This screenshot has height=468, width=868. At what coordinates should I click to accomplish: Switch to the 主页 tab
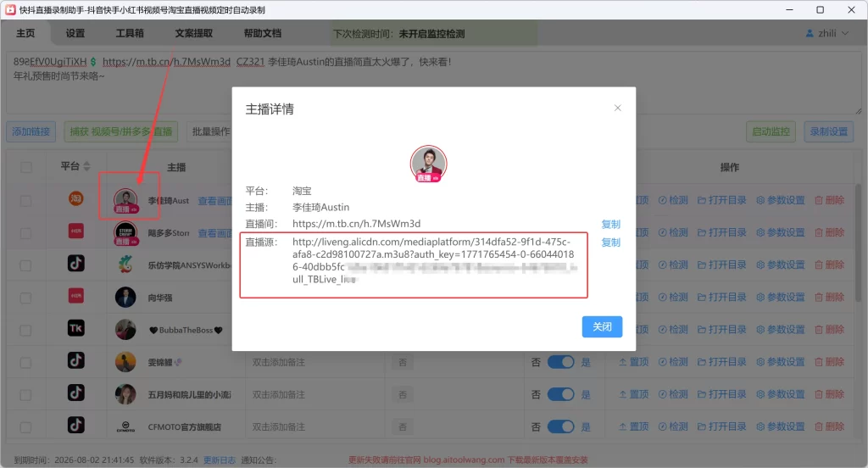click(x=25, y=33)
